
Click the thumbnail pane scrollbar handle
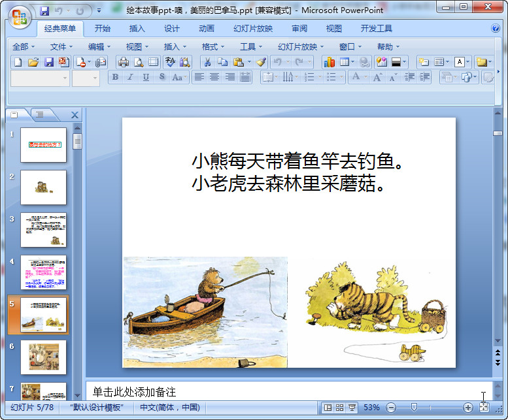coord(77,141)
